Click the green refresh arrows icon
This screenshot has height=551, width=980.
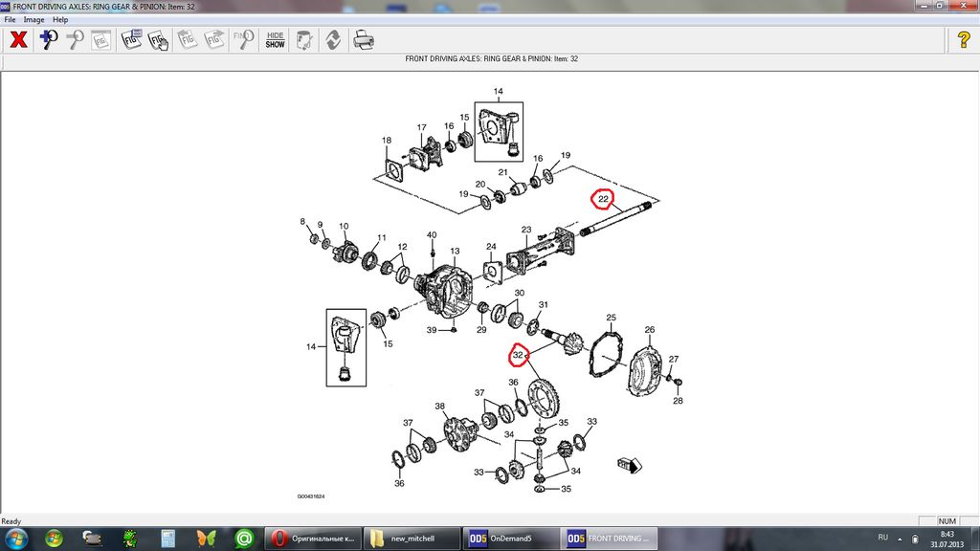point(333,40)
